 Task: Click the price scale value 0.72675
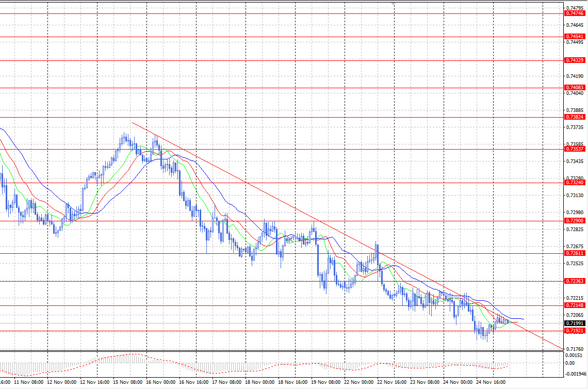coord(575,247)
